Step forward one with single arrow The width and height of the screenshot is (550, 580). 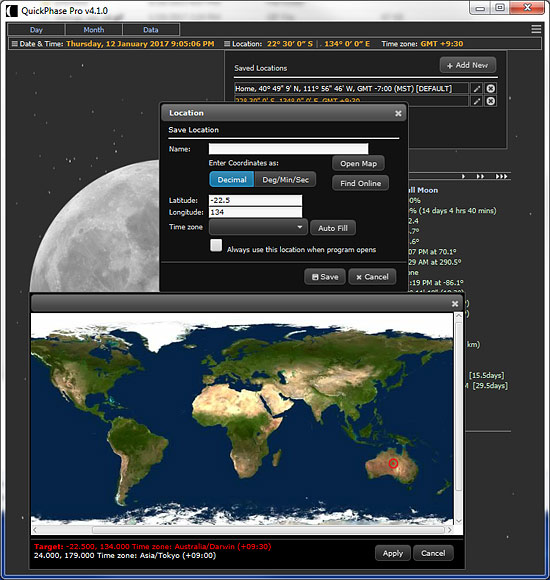(463, 176)
